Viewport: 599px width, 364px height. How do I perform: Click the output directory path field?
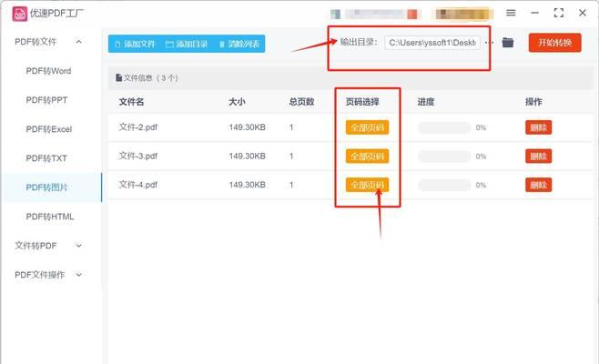pyautogui.click(x=432, y=43)
